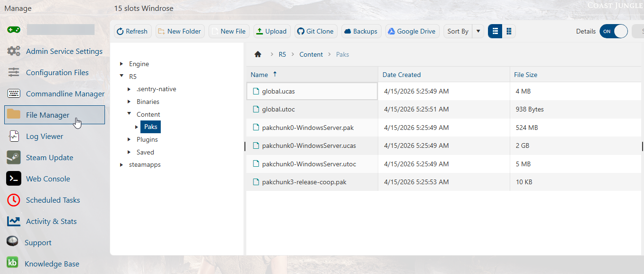Click the Log Viewer icon

[14, 136]
